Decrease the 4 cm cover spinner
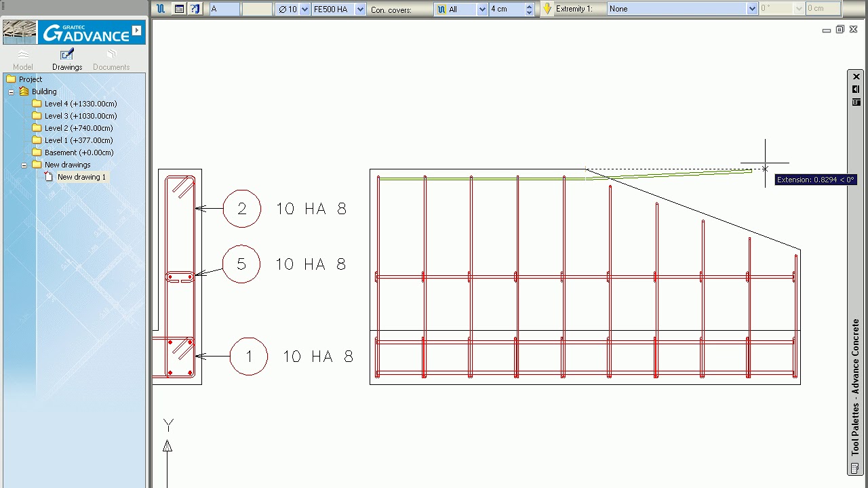 point(530,12)
